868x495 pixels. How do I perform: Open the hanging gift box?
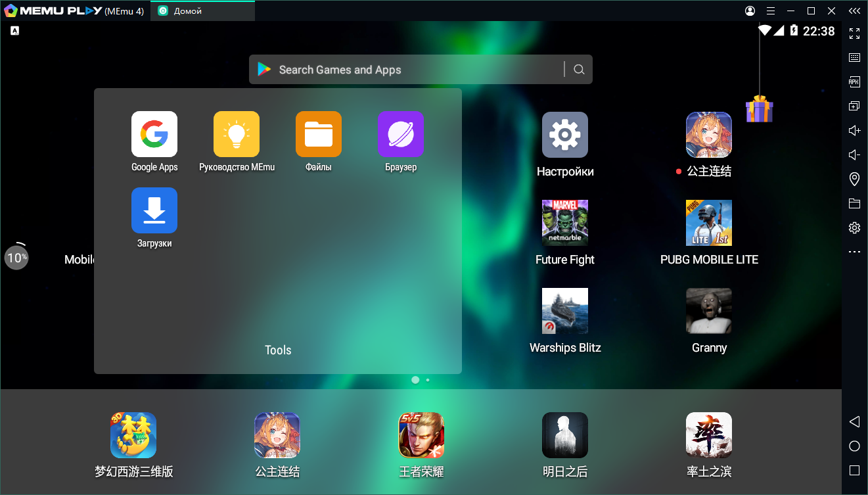(760, 109)
